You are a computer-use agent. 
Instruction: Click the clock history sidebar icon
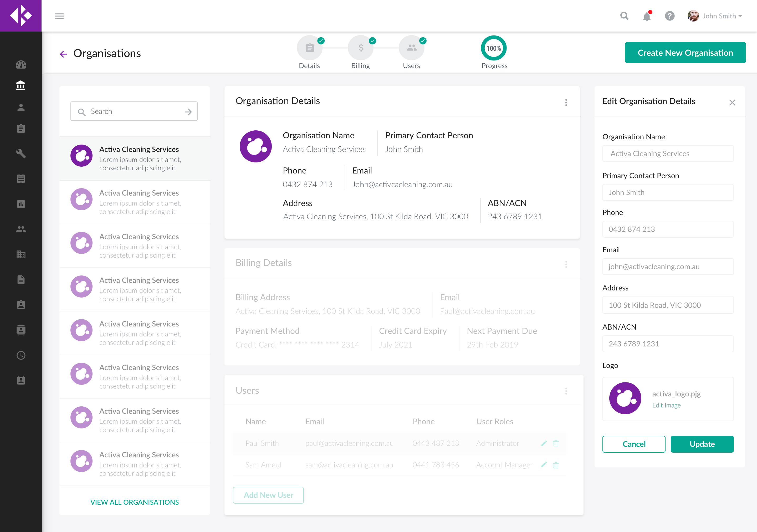(x=21, y=355)
